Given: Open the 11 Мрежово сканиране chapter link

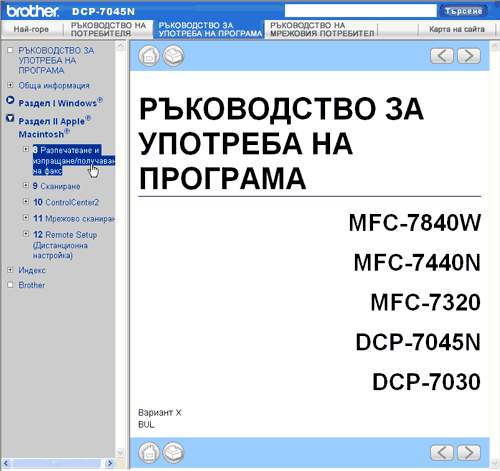Looking at the screenshot, I should tap(74, 218).
